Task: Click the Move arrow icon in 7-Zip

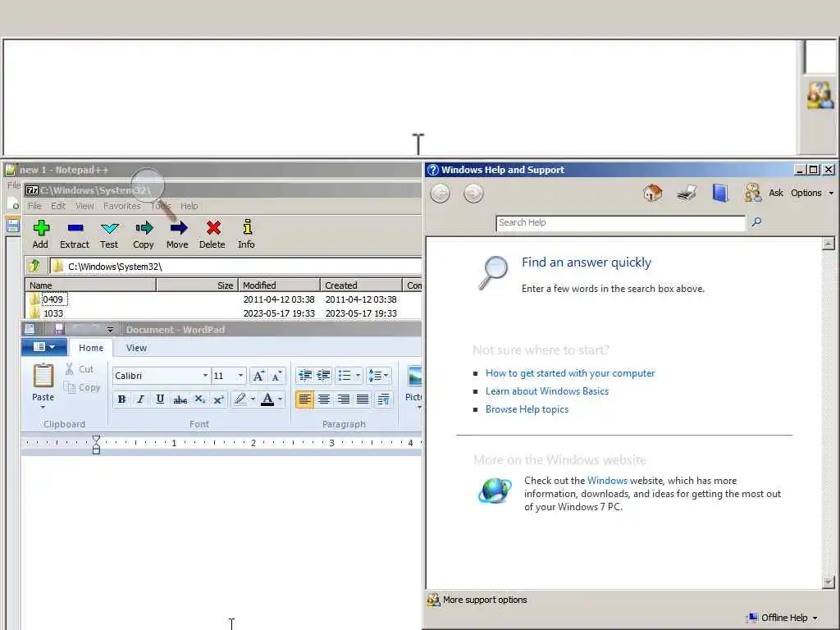Action: coord(178,228)
